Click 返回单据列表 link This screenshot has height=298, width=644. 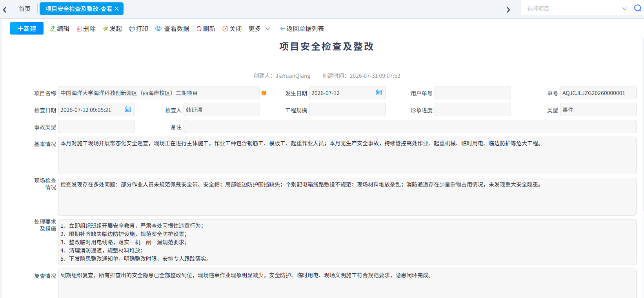[x=302, y=29]
